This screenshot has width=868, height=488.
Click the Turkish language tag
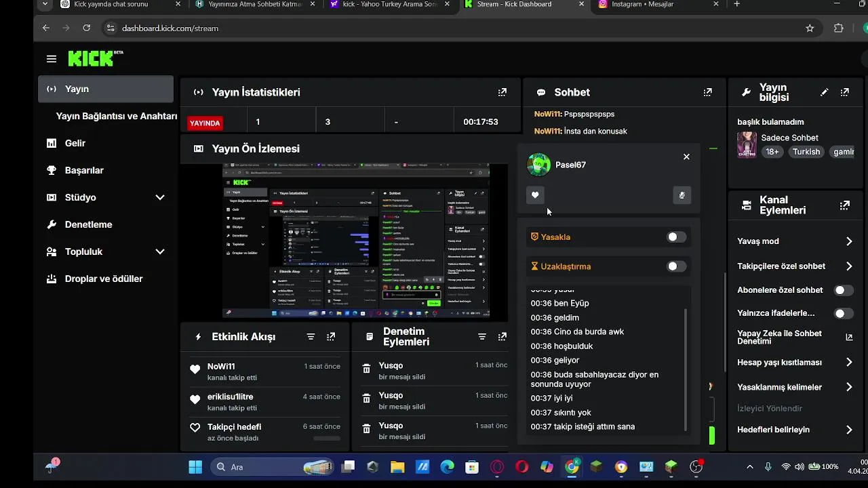pos(806,152)
